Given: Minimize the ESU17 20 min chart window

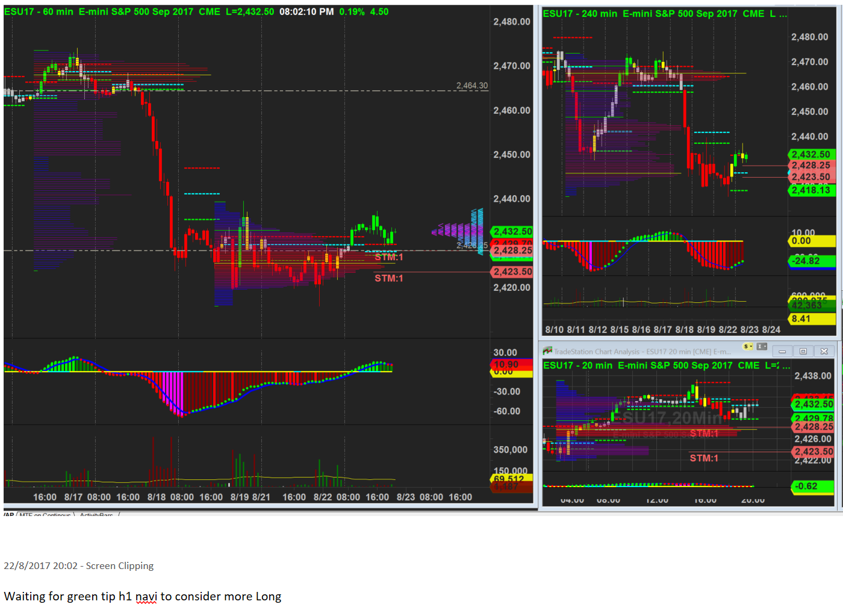Looking at the screenshot, I should point(782,351).
